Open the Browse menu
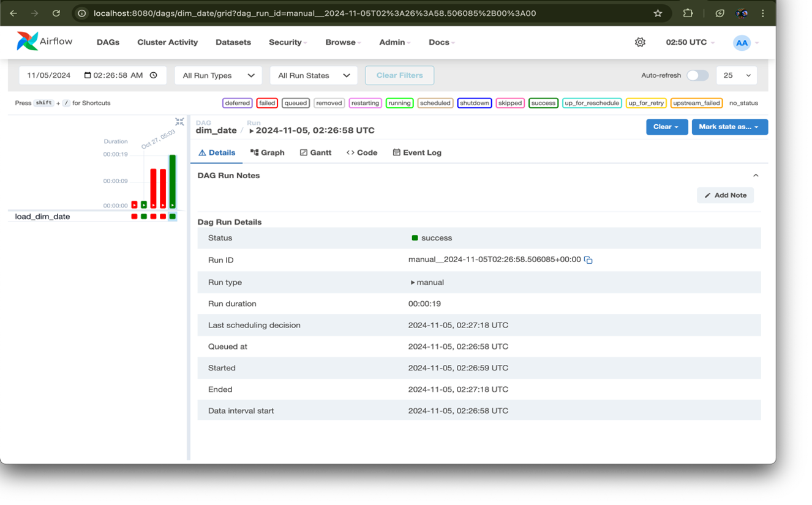812x505 pixels. (x=343, y=42)
